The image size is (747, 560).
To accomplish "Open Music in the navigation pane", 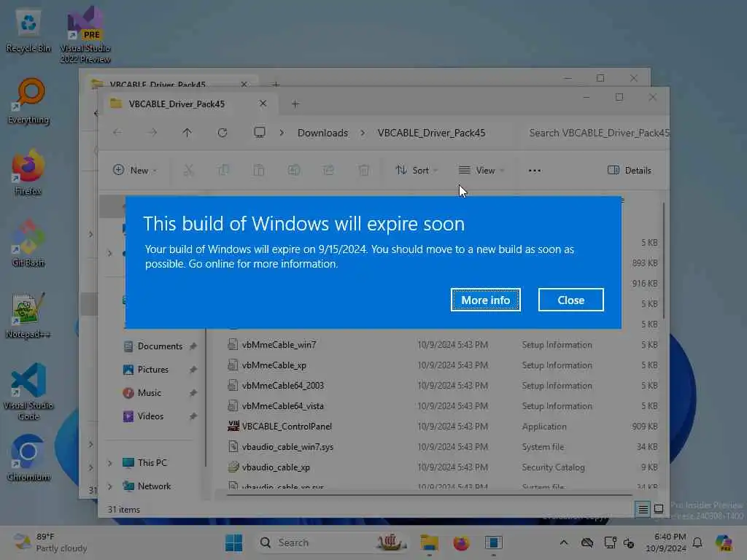I will point(149,393).
